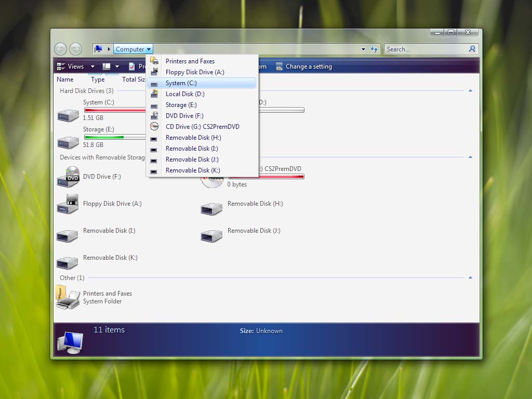Image resolution: width=532 pixels, height=399 pixels.
Task: Click the Views toolbar button label
Action: coord(76,66)
